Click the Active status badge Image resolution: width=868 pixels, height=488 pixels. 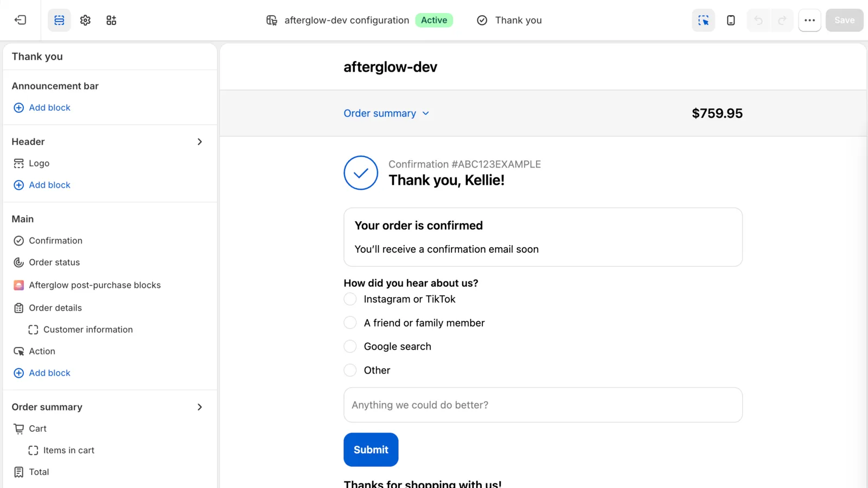[434, 20]
